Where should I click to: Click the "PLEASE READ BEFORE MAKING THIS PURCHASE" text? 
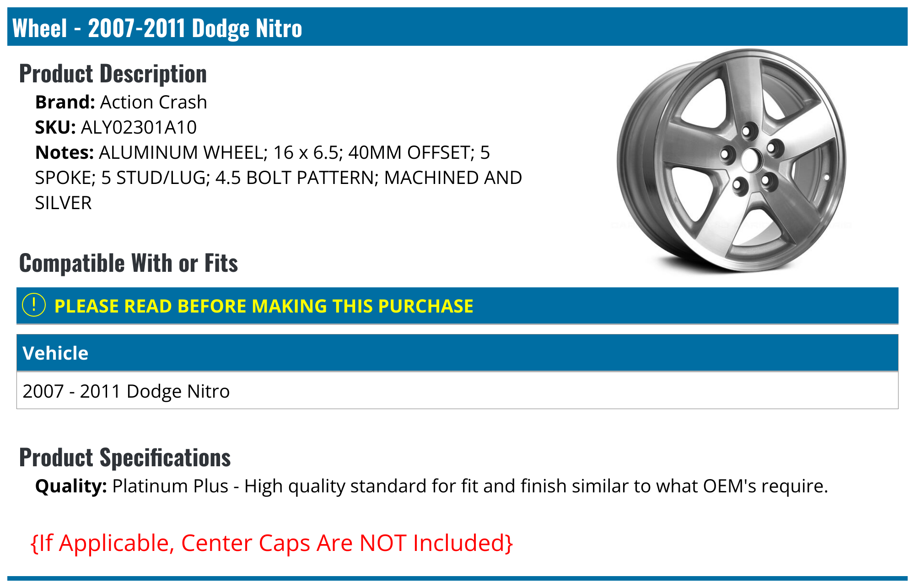point(264,306)
